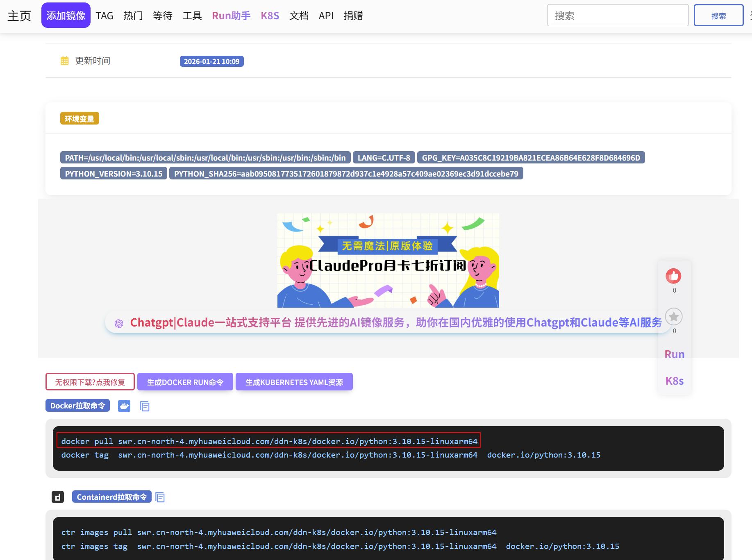Open K8S in the top navigation
Viewport: 752px width, 560px height.
click(270, 16)
